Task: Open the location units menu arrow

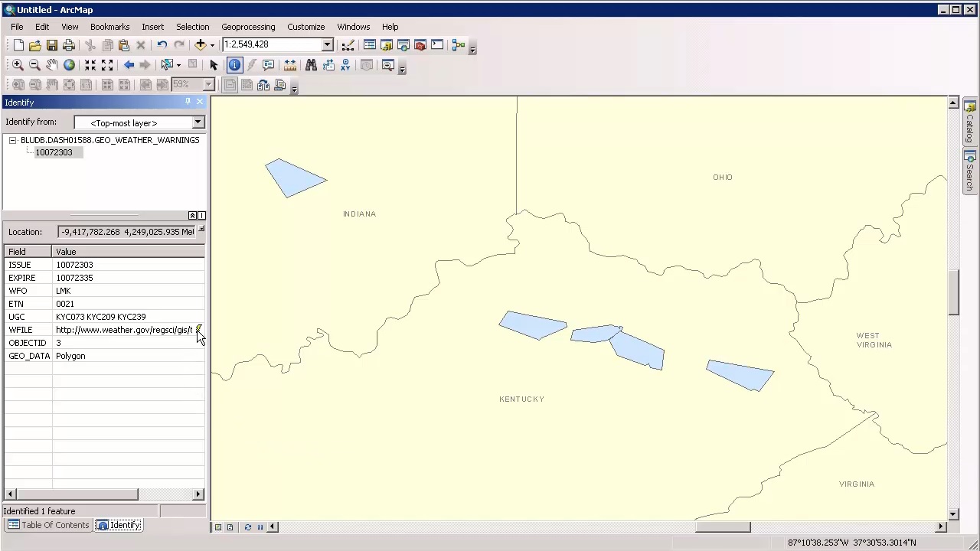Action: tap(201, 230)
